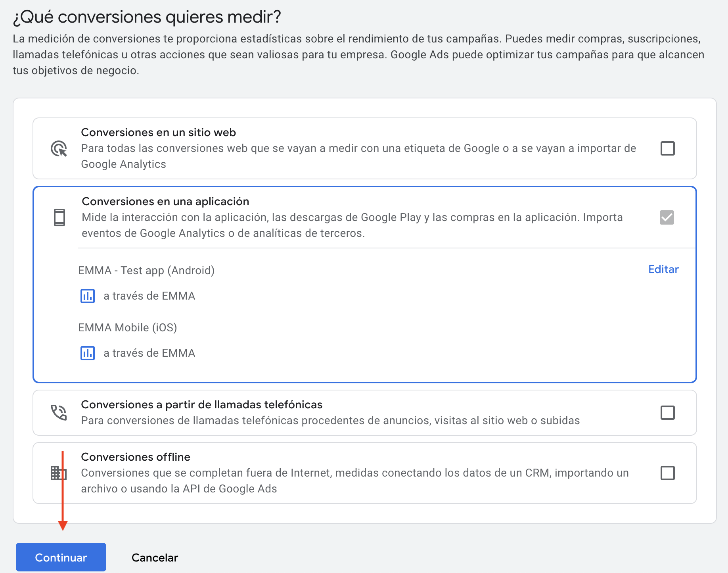This screenshot has width=728, height=573.
Task: Click the Conversiones en una aplicación heading
Action: click(165, 202)
